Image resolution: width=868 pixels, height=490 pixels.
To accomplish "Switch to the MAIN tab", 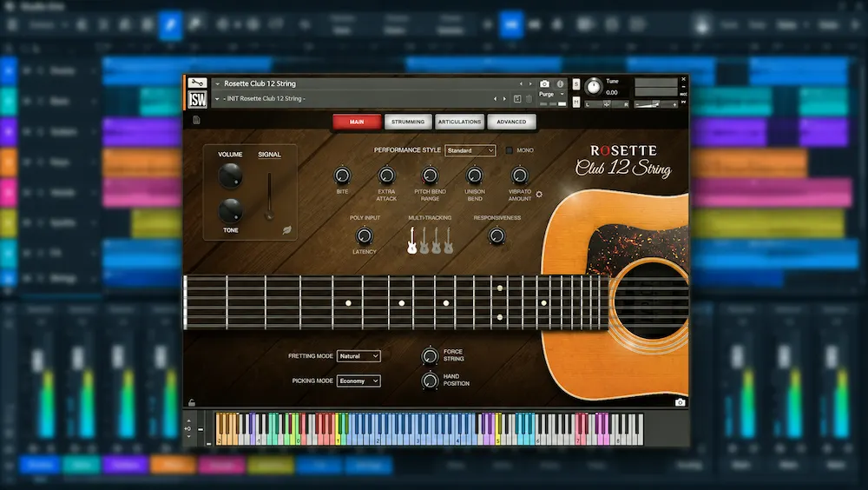I will (x=357, y=122).
